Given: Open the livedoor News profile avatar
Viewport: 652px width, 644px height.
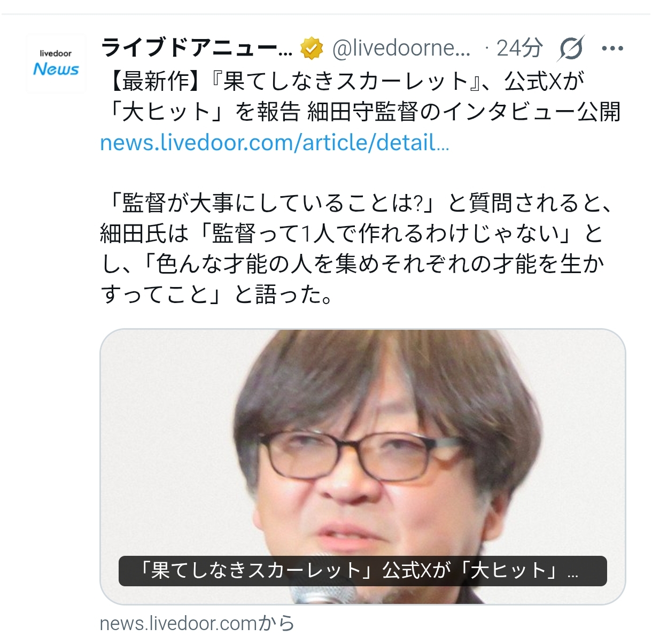Looking at the screenshot, I should tap(56, 64).
